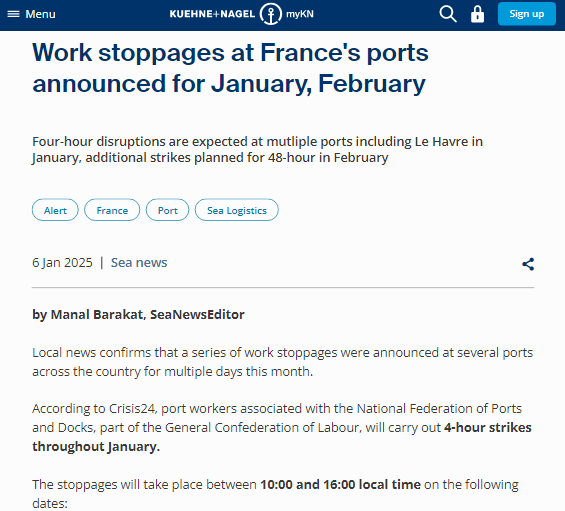The image size is (565, 511).
Task: Click bold '10:00 and 16:00 local time' text
Action: coord(341,484)
